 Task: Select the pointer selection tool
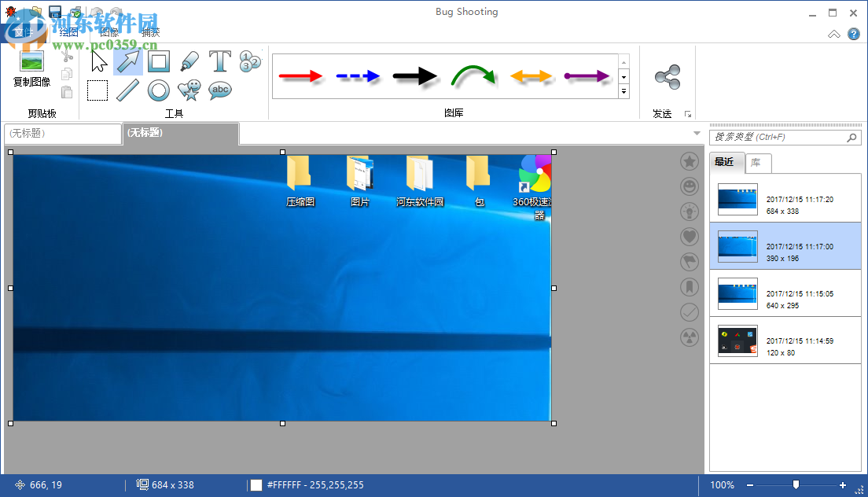coord(98,61)
